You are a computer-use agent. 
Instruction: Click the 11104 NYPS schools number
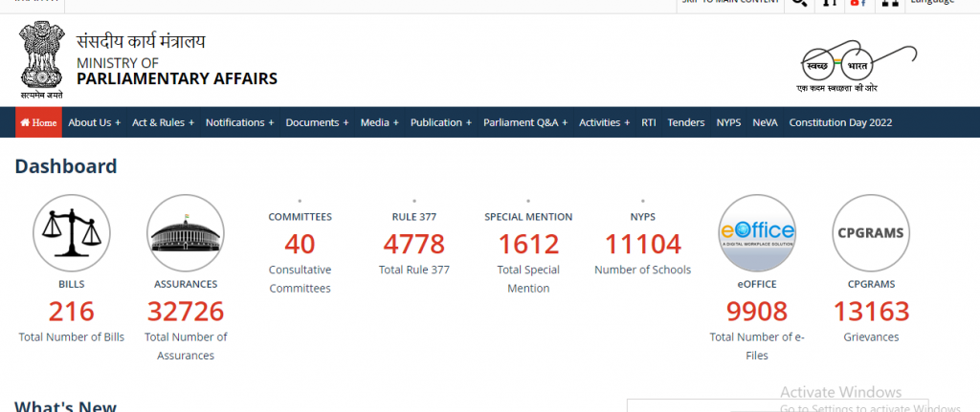coord(642,245)
